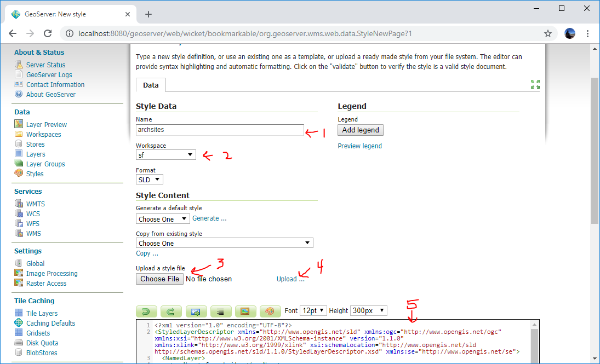
Task: Click the Contact Information card icon
Action: click(19, 84)
